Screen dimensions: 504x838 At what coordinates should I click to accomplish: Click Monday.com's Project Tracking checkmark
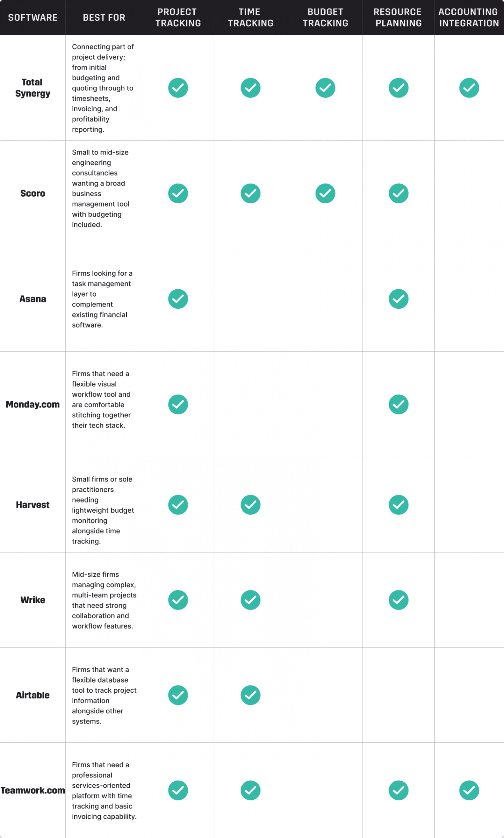178,404
